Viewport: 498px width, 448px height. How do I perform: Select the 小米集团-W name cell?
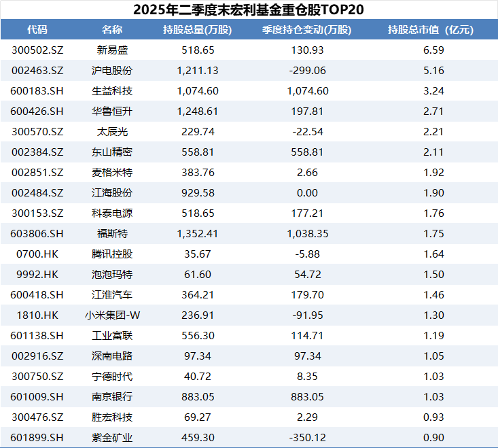tap(112, 315)
